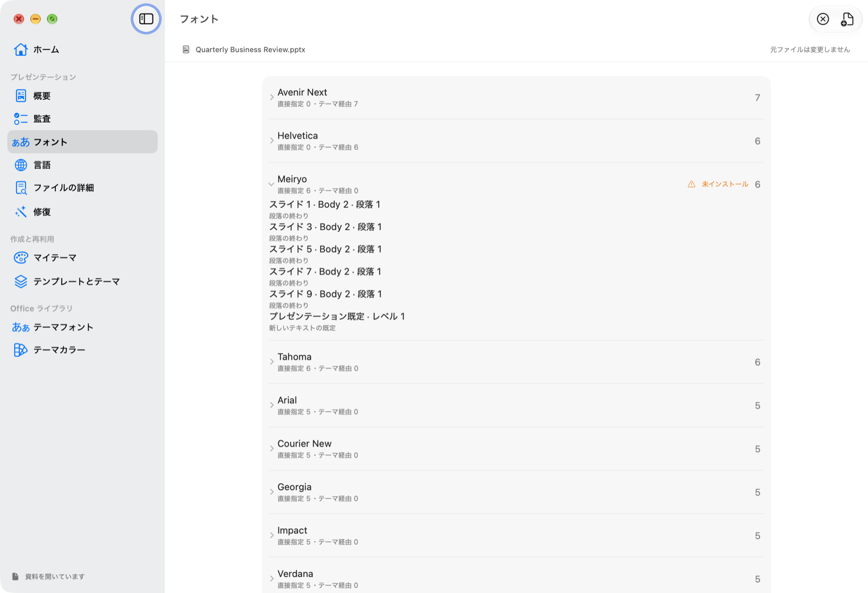The height and width of the screenshot is (593, 868).
Task: Toggle the sidebar visibility button
Action: pyautogui.click(x=146, y=19)
